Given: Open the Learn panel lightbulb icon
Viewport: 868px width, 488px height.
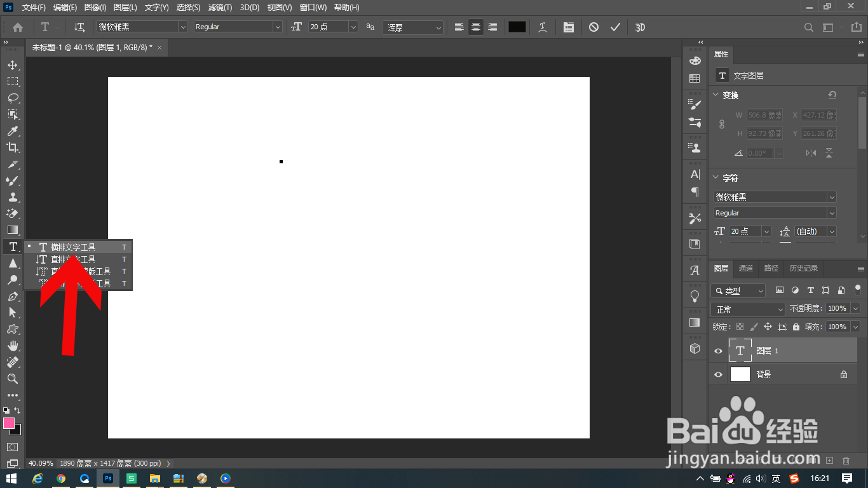Looking at the screenshot, I should [695, 296].
